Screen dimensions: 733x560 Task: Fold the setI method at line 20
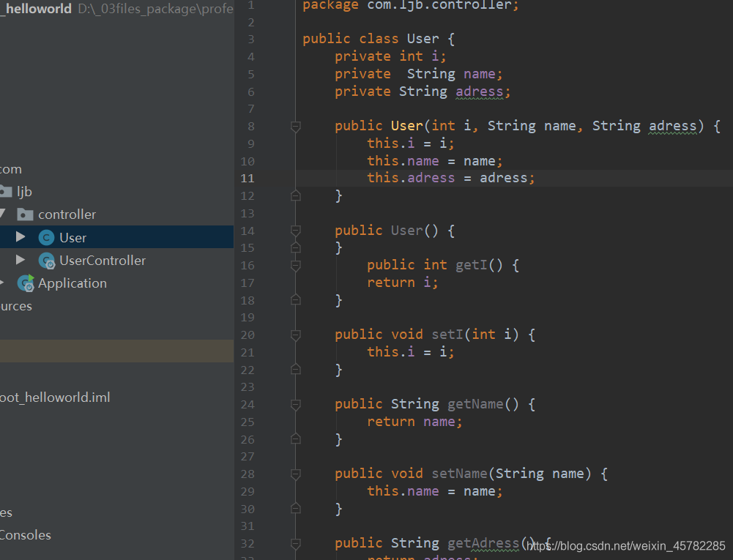point(295,335)
